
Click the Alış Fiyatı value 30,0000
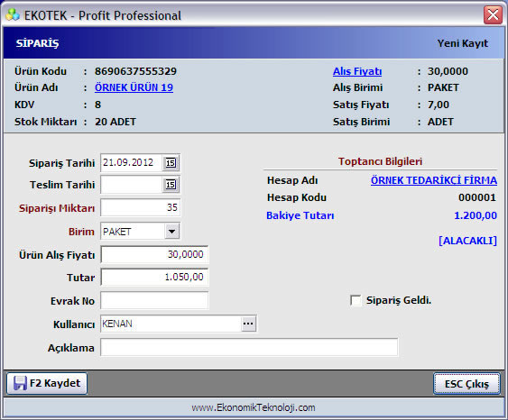pyautogui.click(x=448, y=71)
